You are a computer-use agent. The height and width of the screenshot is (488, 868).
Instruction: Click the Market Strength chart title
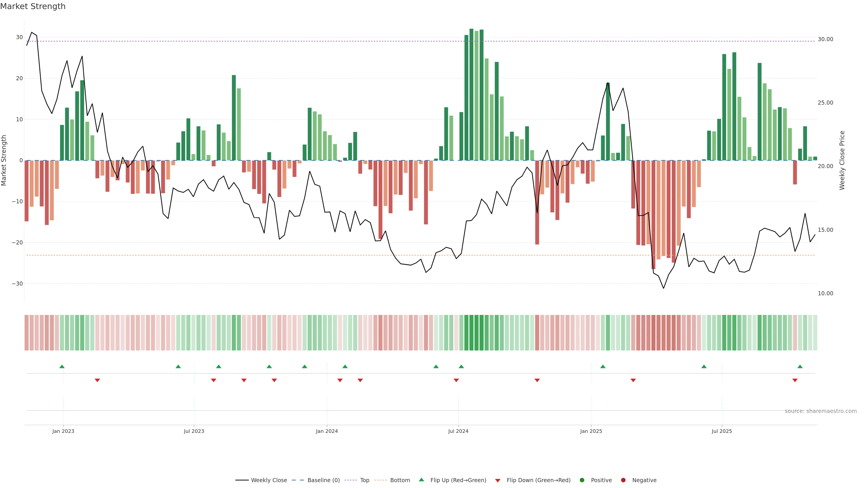(x=33, y=6)
